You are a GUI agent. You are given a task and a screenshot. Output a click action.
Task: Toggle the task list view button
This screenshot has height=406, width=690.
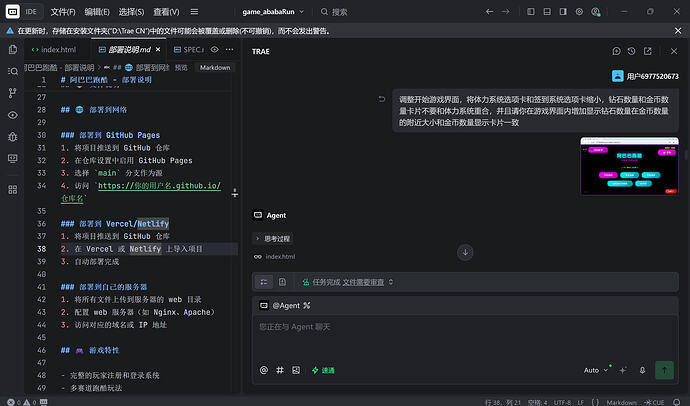264,282
